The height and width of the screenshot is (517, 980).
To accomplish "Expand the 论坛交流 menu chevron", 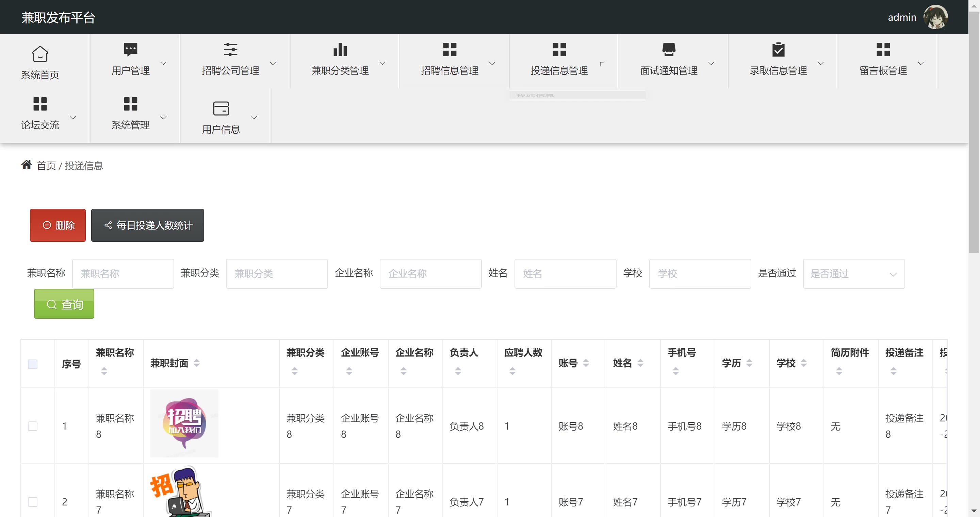I will pyautogui.click(x=73, y=117).
